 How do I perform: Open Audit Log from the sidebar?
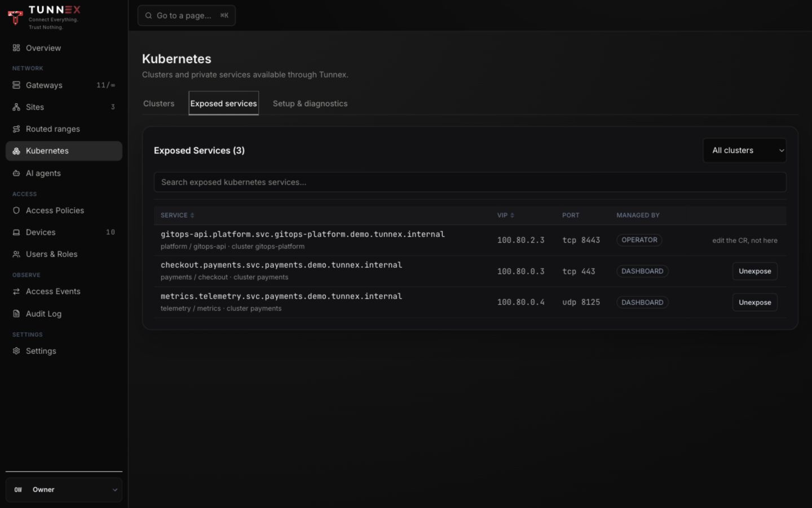(x=64, y=314)
